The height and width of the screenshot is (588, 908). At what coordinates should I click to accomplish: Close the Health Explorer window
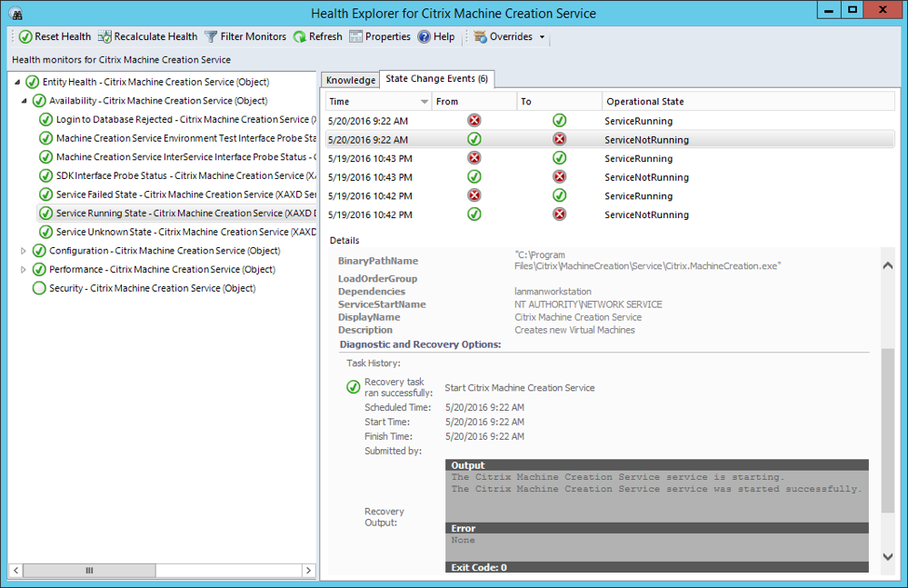click(x=883, y=10)
